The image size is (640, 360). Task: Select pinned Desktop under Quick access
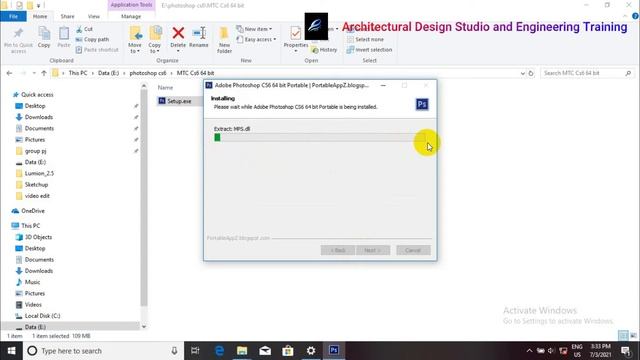[x=35, y=106]
